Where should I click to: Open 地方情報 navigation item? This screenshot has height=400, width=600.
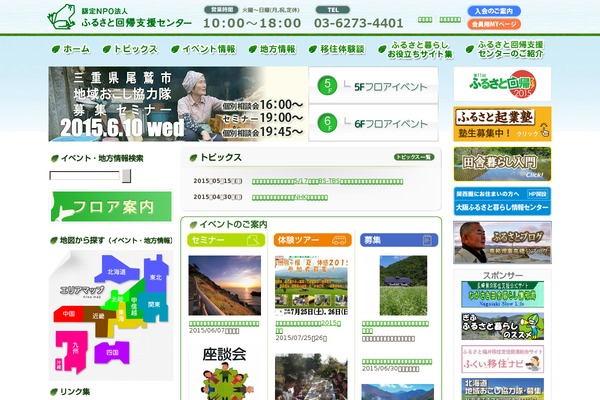coord(272,49)
